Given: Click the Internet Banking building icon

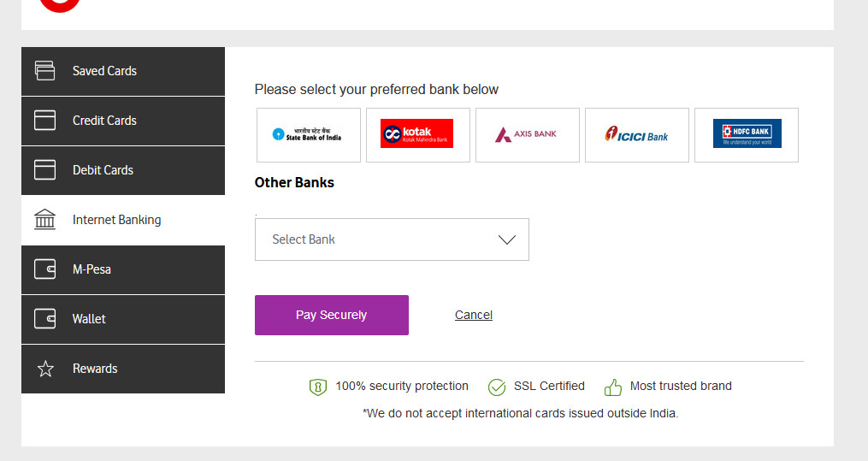Looking at the screenshot, I should click(44, 219).
